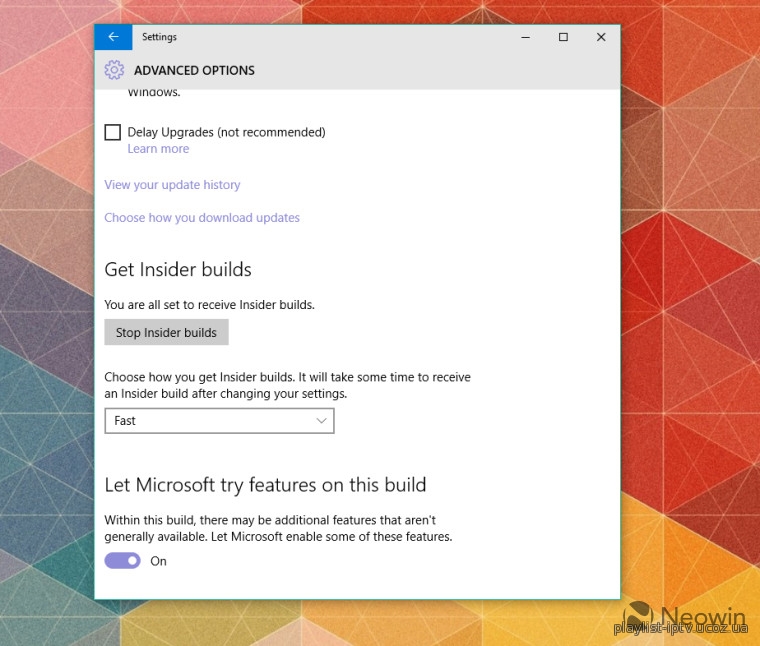Screen dimensions: 760x646
Task: Click the 'Delay Upgrades (not recommended)' label
Action: click(x=226, y=132)
